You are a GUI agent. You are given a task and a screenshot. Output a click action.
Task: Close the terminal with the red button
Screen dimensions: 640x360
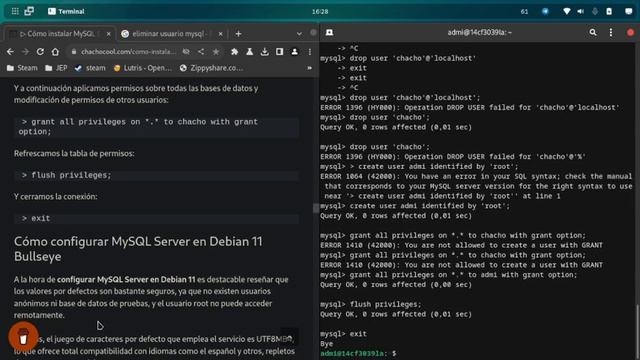coord(631,33)
